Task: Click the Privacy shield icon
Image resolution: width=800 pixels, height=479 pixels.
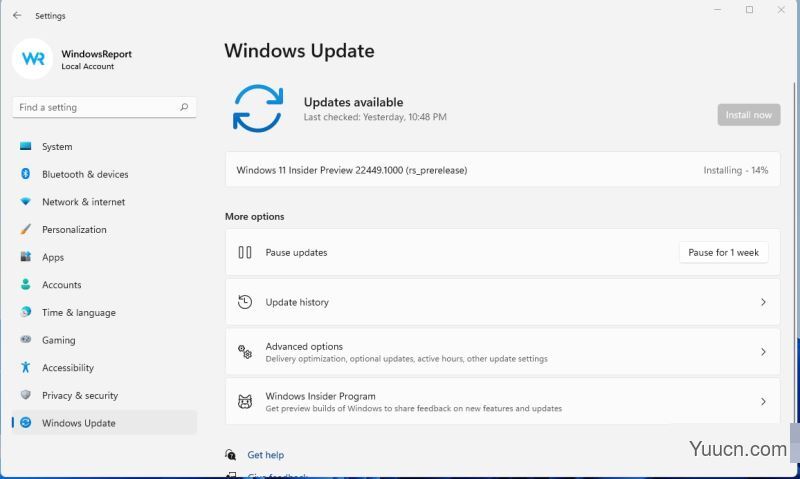Action: click(26, 394)
